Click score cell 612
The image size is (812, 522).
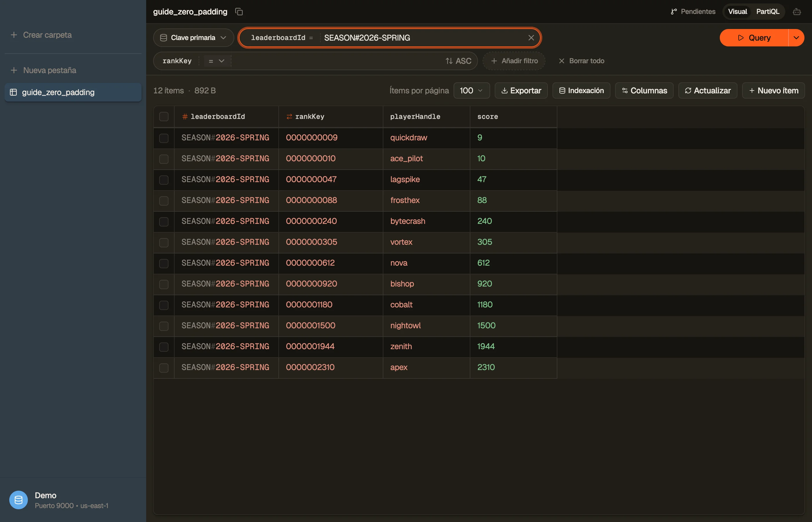click(513, 263)
